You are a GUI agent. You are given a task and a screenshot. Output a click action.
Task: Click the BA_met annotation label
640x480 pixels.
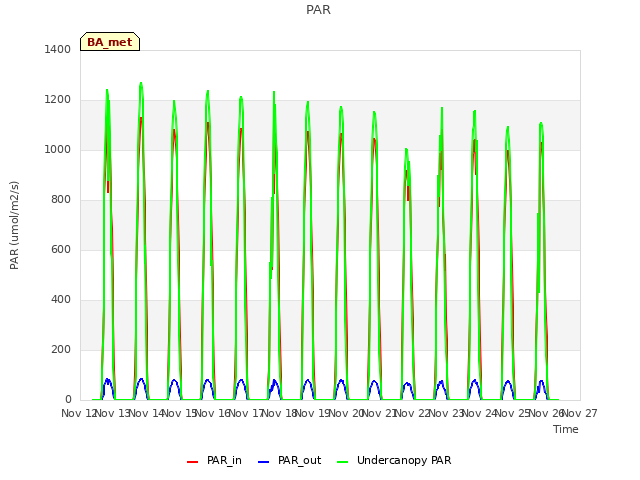click(110, 42)
